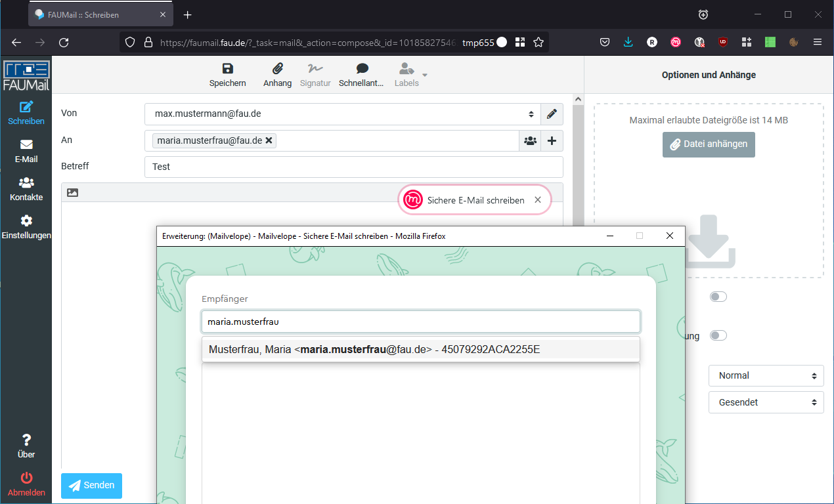Click the pencil icon to edit sender identity

552,114
